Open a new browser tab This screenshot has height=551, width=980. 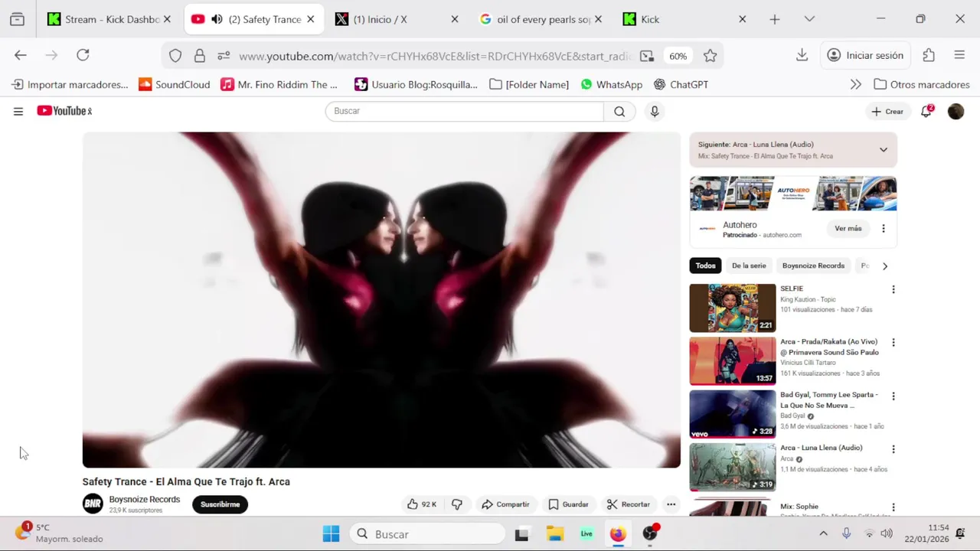pyautogui.click(x=775, y=19)
